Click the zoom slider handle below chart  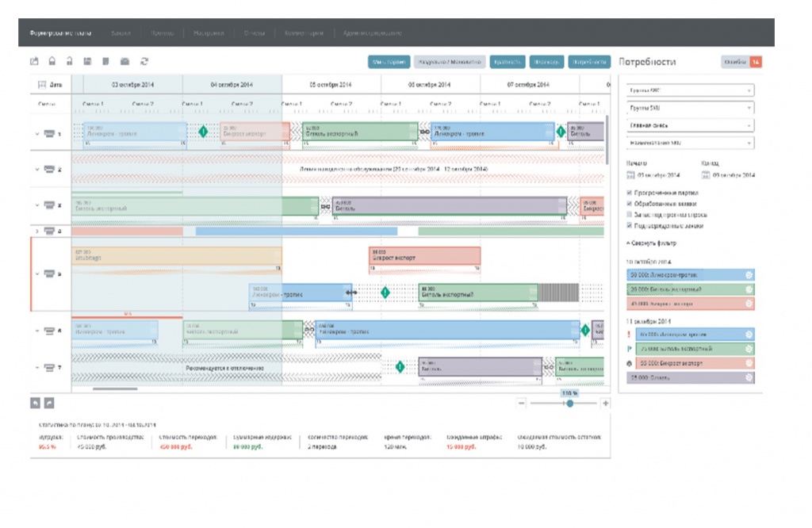tap(569, 404)
